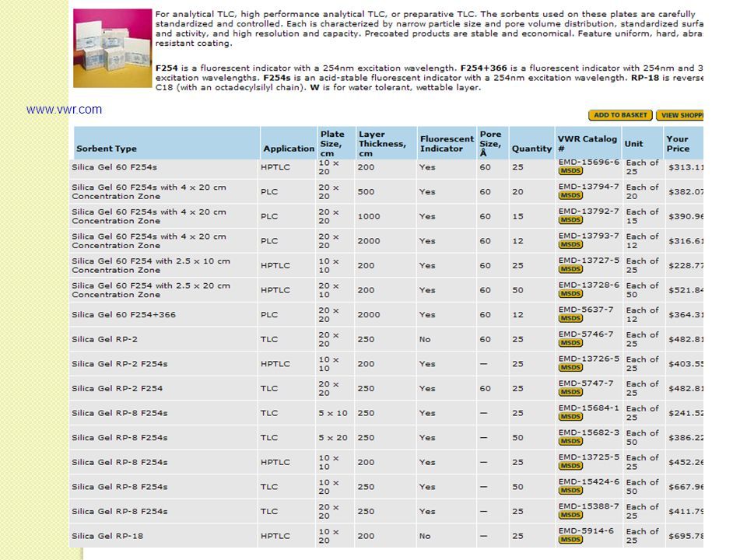This screenshot has height=560, width=747.
Task: Select catalog number EMD-13725-5
Action: (x=589, y=457)
